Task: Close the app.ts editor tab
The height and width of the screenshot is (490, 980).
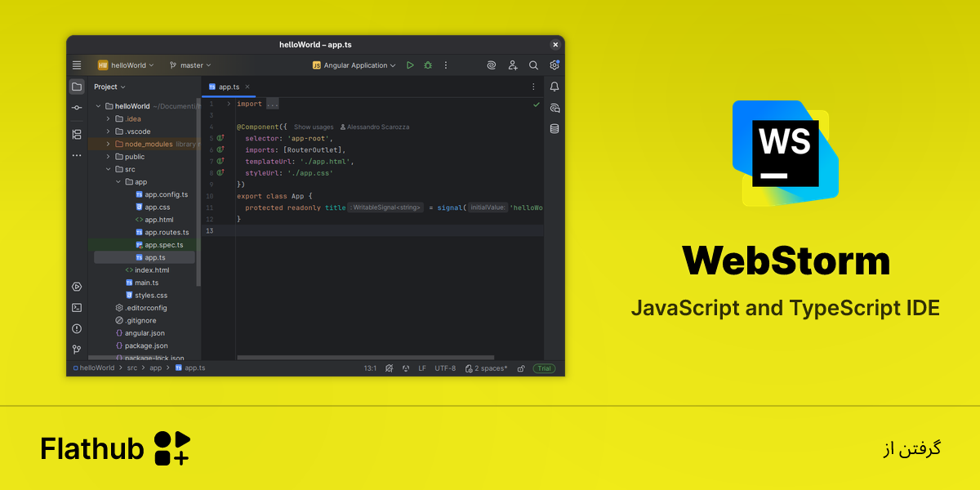Action: click(x=247, y=87)
